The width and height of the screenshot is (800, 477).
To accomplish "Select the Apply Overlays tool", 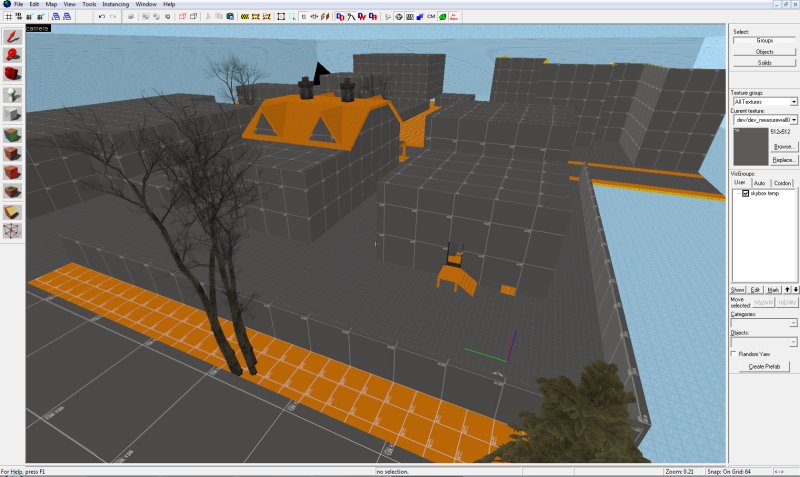I will tap(12, 192).
